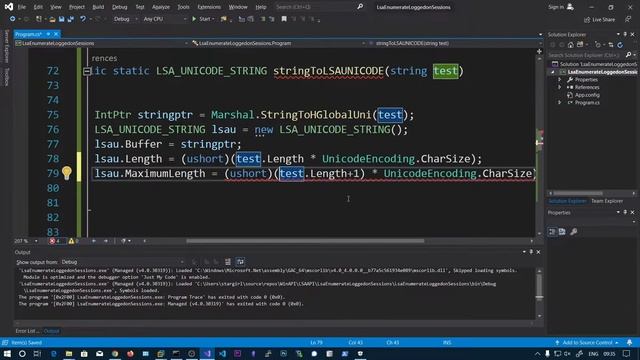
Task: Click the Solution Explorer horizontal scrollbar thumb
Action: click(x=577, y=193)
